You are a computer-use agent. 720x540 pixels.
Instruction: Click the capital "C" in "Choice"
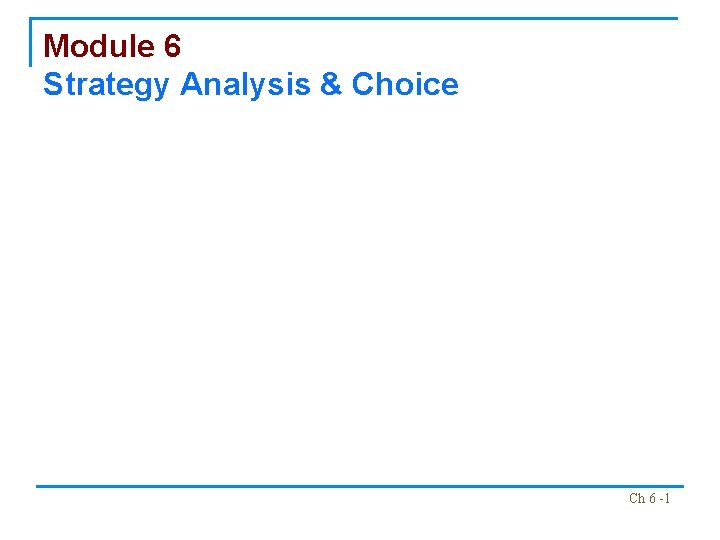pos(363,84)
